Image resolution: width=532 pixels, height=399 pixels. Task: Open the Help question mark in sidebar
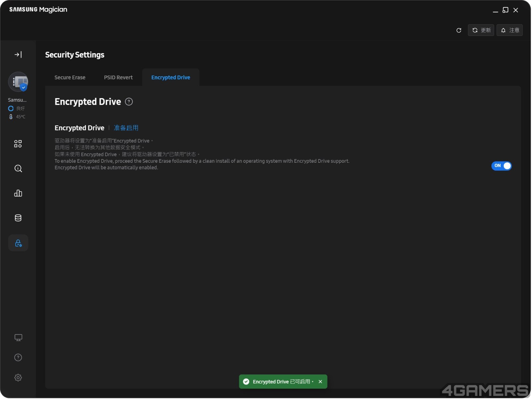click(x=18, y=358)
